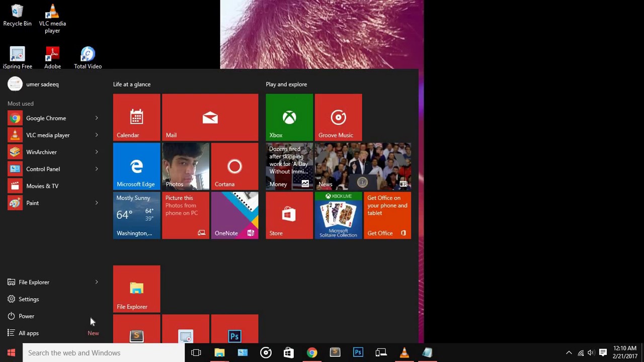644x362 pixels.
Task: Open the Photos tile
Action: click(185, 166)
